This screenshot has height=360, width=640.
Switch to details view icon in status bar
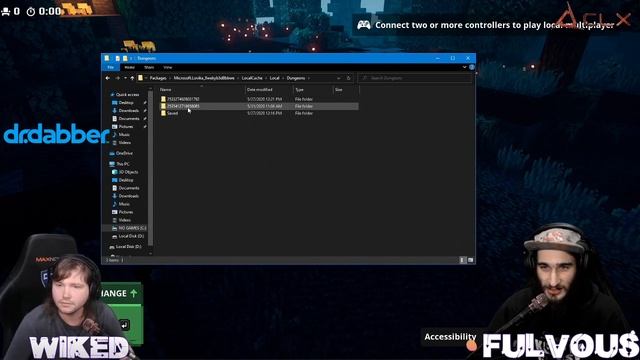point(462,260)
